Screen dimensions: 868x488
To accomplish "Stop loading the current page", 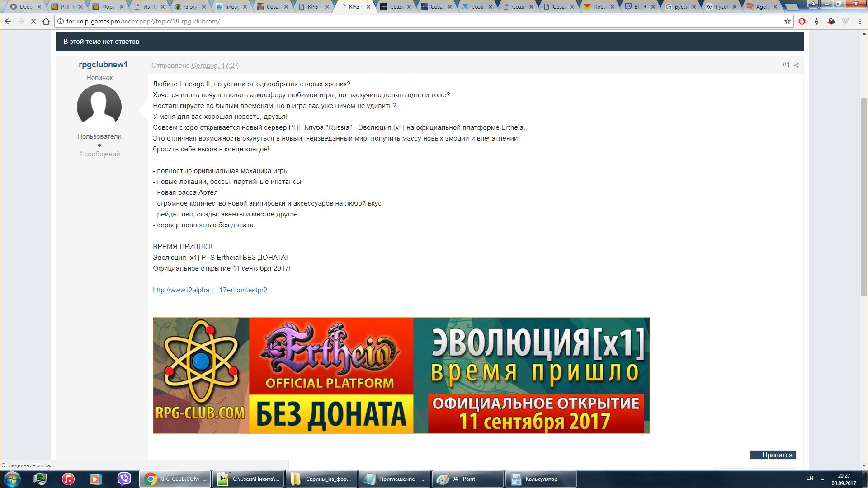I will click(x=33, y=21).
